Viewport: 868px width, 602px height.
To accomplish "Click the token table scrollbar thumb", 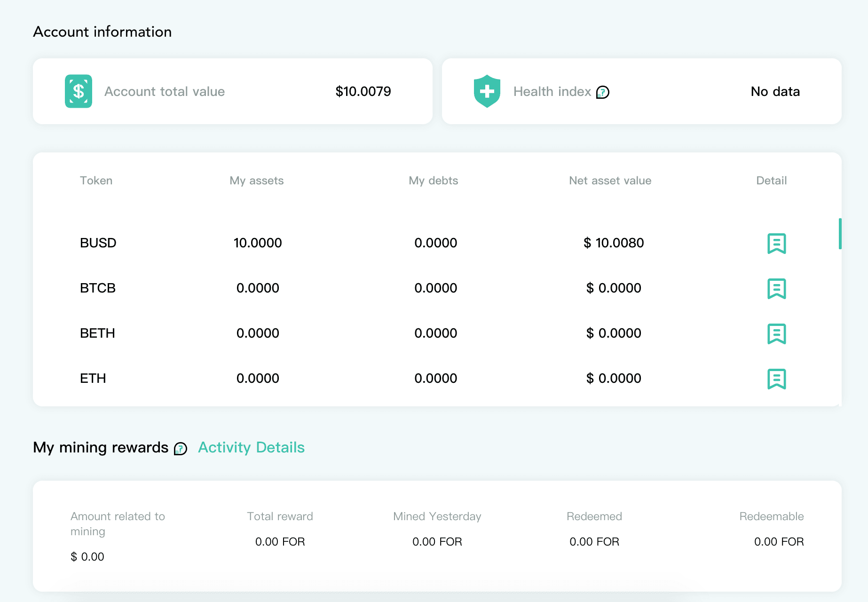I will pyautogui.click(x=840, y=234).
